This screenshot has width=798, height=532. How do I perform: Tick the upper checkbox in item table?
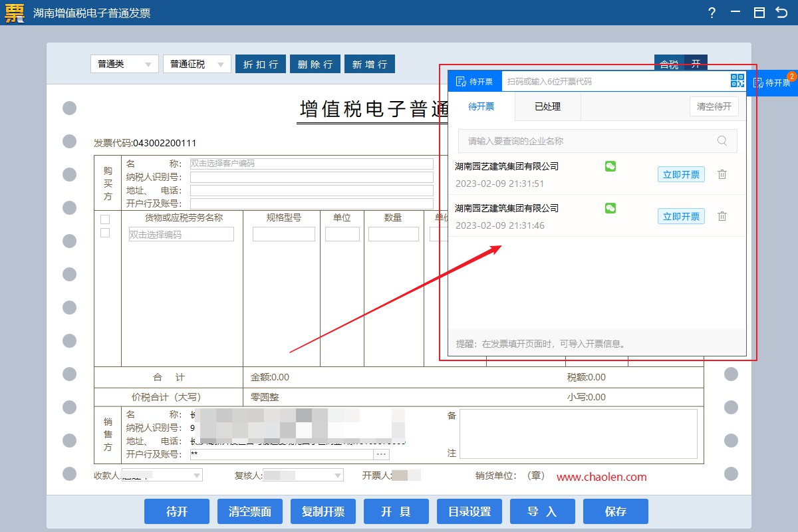tap(105, 219)
